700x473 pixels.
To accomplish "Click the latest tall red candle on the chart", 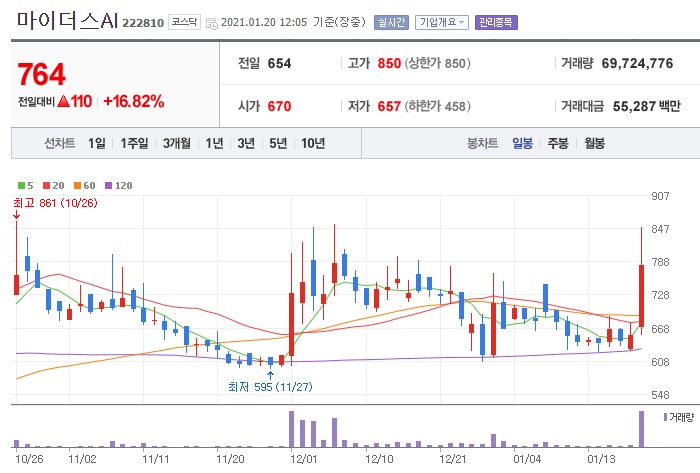I will 642,296.
